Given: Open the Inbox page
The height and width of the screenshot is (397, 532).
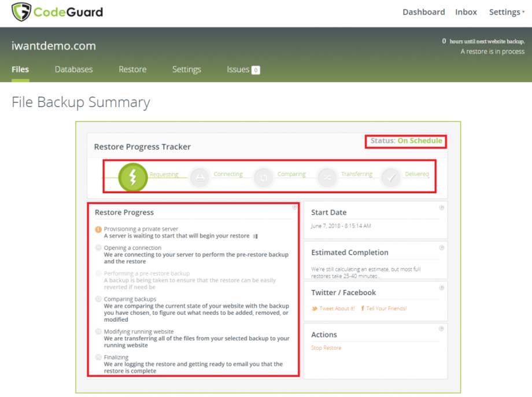Looking at the screenshot, I should tap(465, 12).
